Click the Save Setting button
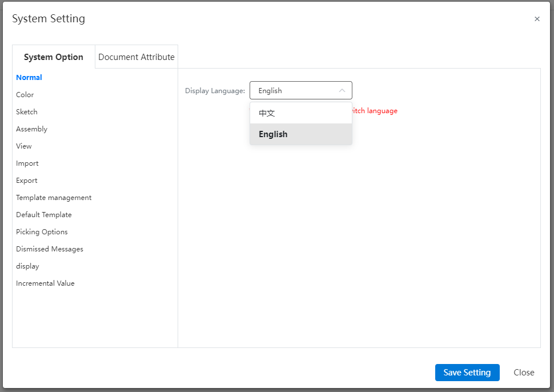Screen dimensions: 554x392 pos(467,373)
